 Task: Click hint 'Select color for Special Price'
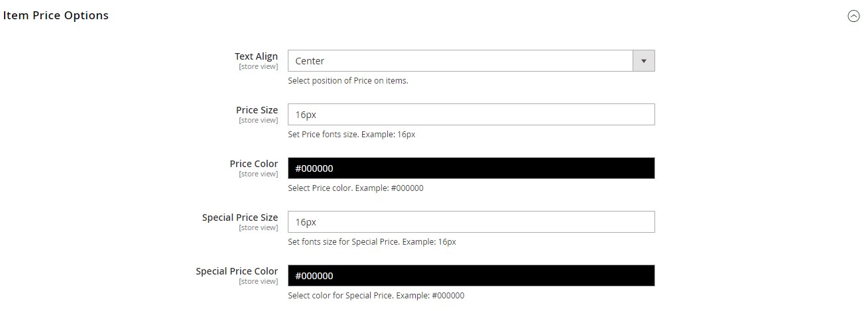(376, 296)
